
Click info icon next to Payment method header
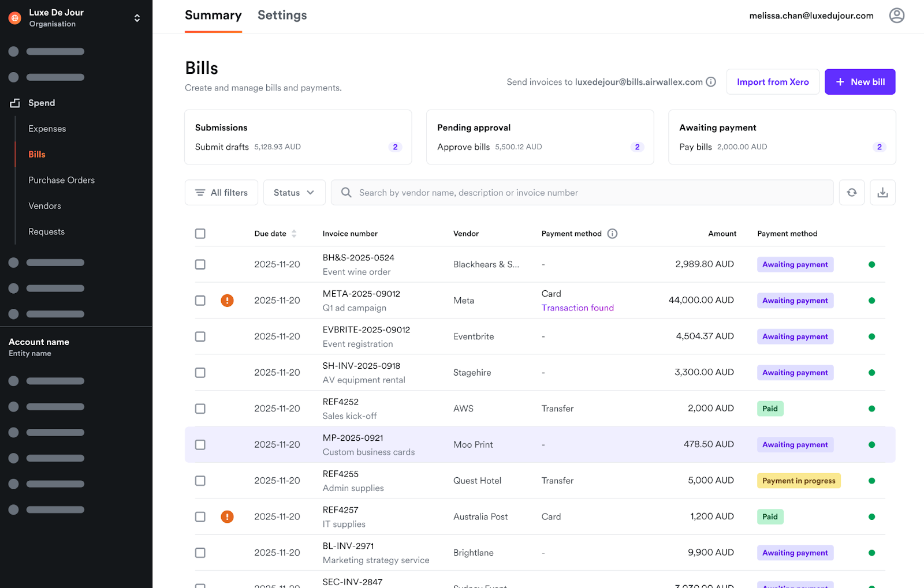coord(612,234)
